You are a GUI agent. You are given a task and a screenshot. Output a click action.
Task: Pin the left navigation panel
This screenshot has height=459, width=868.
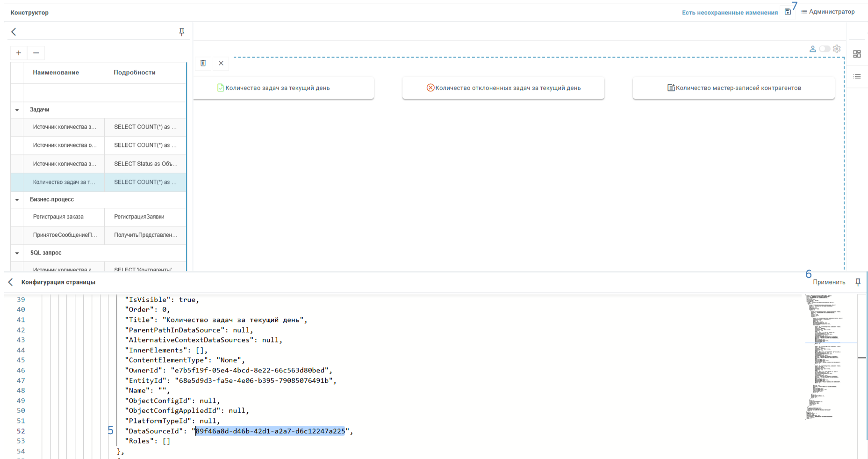pos(181,32)
